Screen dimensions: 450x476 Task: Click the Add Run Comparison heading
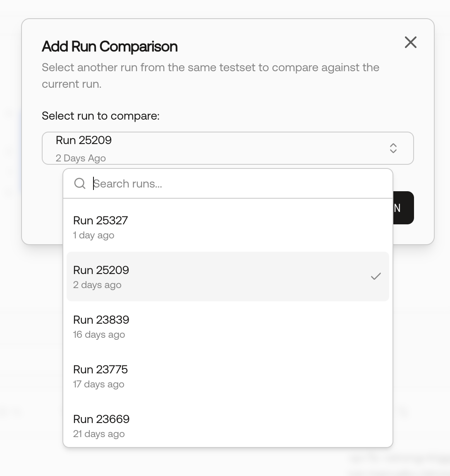(110, 46)
